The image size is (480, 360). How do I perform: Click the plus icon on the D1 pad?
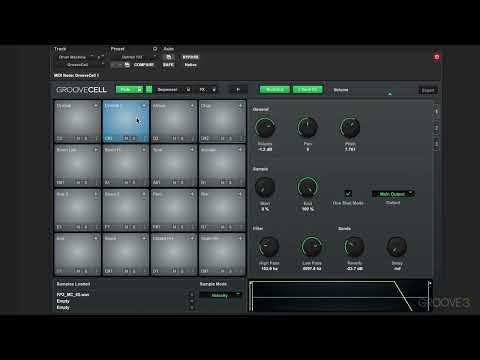192,238
